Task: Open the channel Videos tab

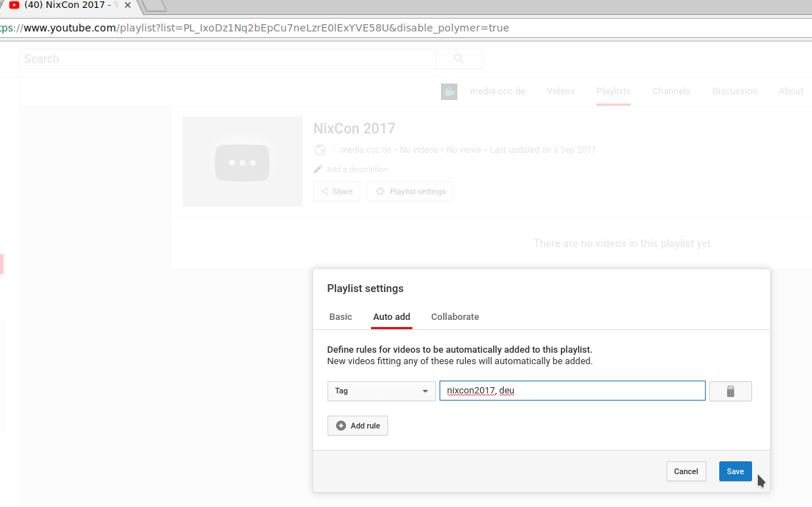Action: (x=560, y=91)
